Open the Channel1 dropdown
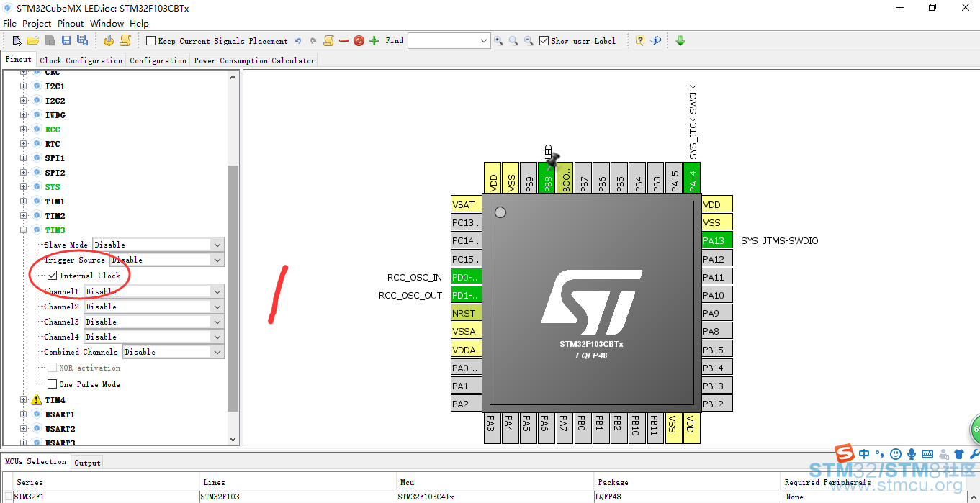Screen dimensions: 980x503 217,291
